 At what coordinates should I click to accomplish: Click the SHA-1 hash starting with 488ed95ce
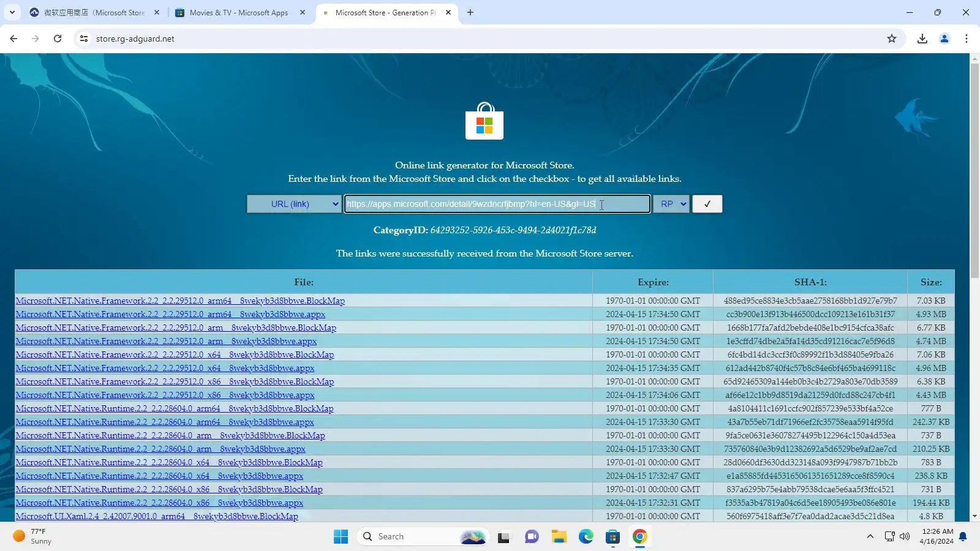[x=810, y=301]
